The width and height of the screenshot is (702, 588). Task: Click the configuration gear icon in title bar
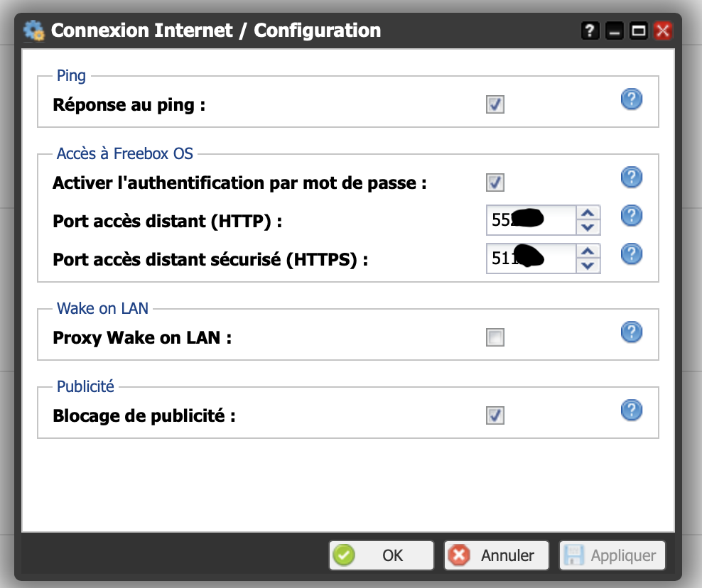pos(34,31)
